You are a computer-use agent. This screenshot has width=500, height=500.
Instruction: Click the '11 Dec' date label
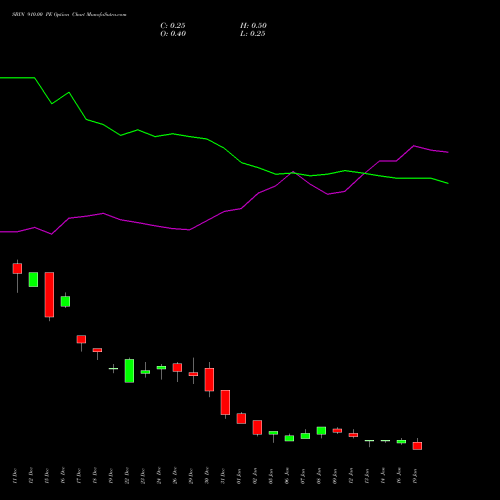click(15, 476)
